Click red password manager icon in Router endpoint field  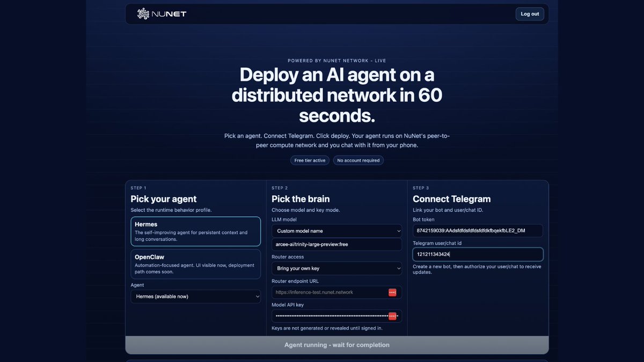point(392,292)
